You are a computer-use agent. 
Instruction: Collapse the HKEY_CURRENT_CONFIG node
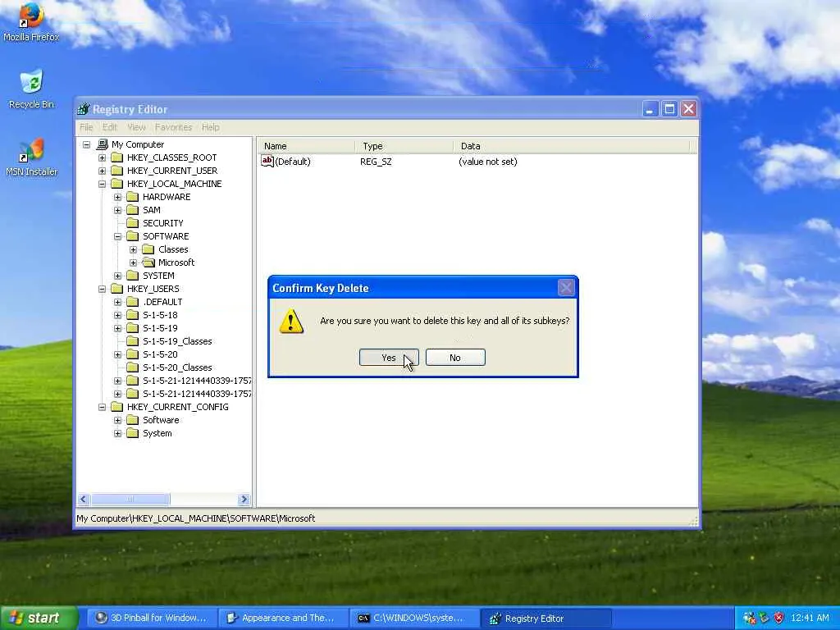[x=102, y=407]
